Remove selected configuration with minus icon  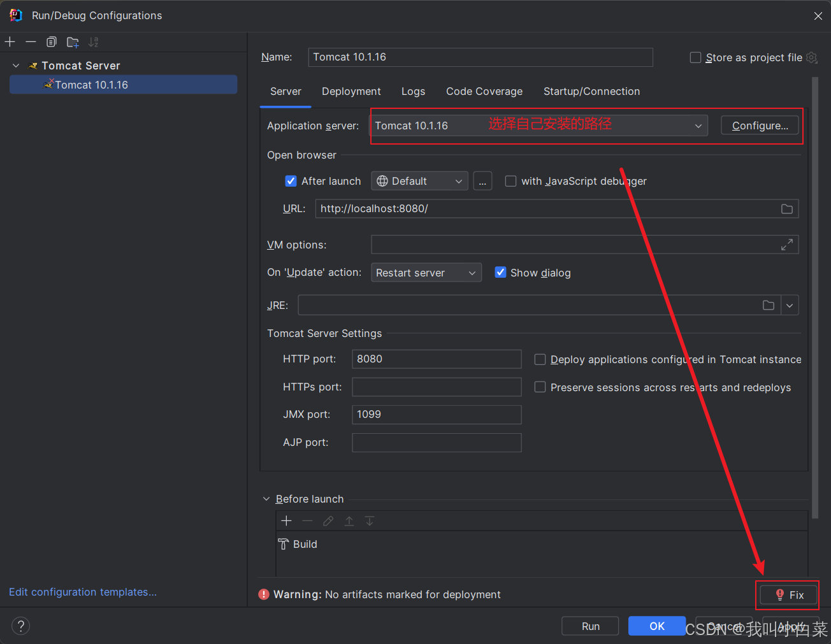[x=31, y=42]
